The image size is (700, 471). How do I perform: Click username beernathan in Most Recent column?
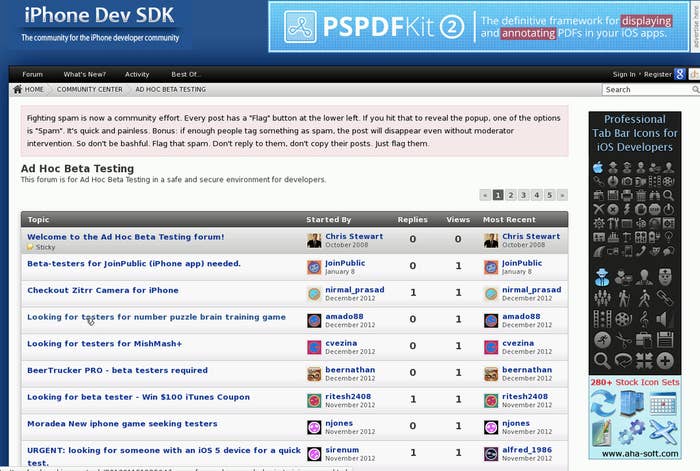pyautogui.click(x=527, y=370)
